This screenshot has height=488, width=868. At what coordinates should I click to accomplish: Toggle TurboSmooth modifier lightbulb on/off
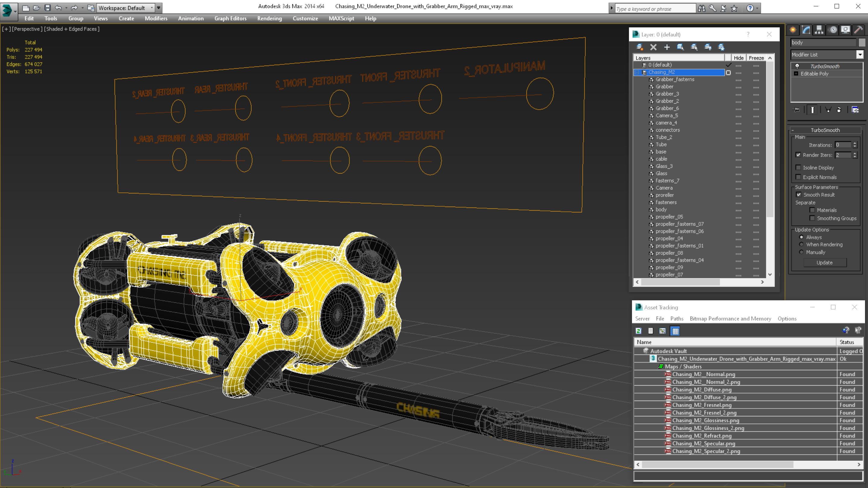tap(797, 66)
